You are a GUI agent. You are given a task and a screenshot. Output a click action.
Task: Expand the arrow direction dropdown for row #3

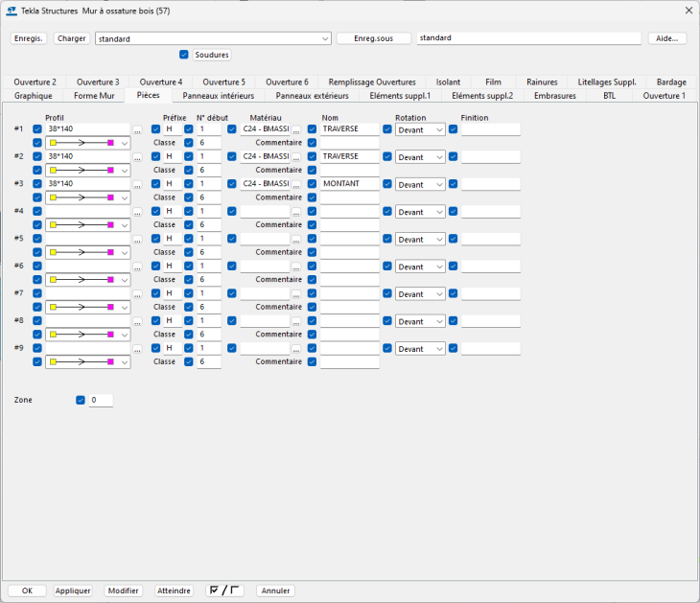point(125,197)
